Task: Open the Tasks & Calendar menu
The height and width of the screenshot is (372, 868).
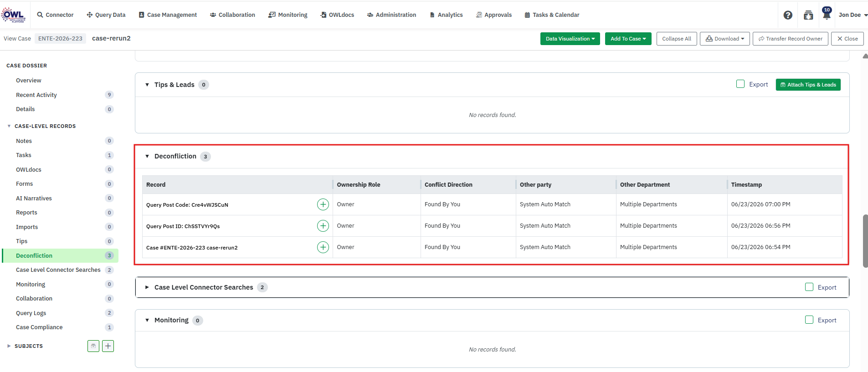Action: pos(552,15)
